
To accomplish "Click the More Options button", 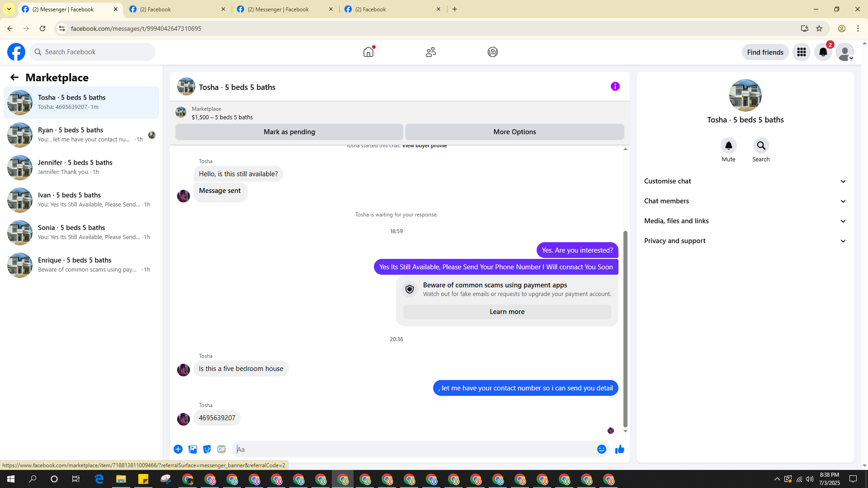I will click(514, 132).
